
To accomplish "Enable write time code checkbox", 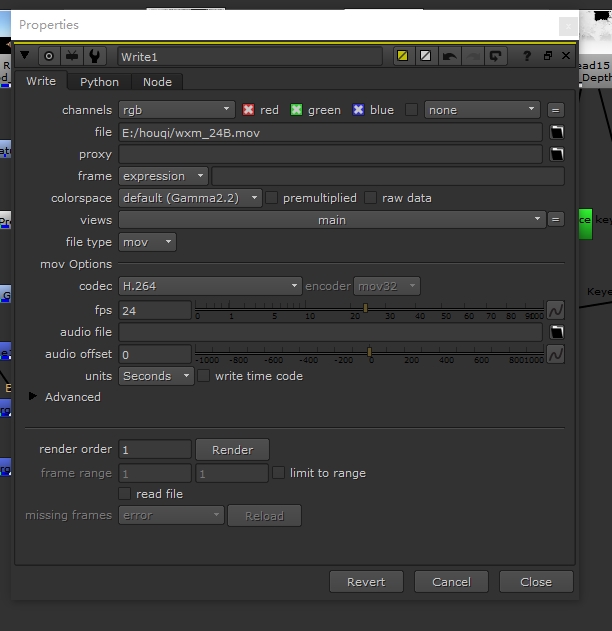I will click(204, 376).
